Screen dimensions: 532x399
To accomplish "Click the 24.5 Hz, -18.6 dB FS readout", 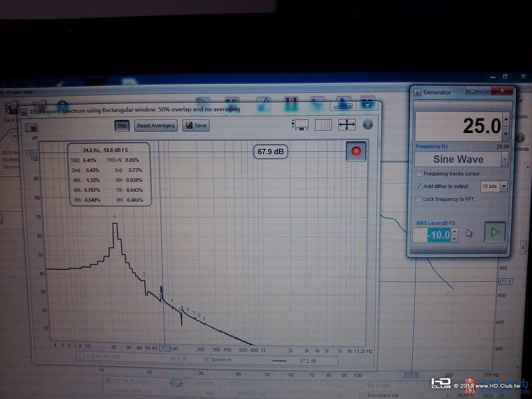I will pyautogui.click(x=105, y=150).
